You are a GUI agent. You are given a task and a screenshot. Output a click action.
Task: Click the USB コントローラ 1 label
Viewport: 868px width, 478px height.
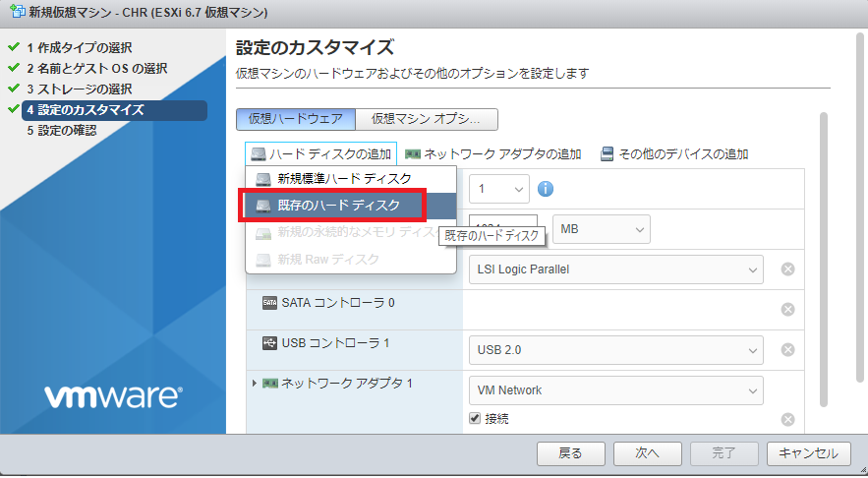[335, 343]
